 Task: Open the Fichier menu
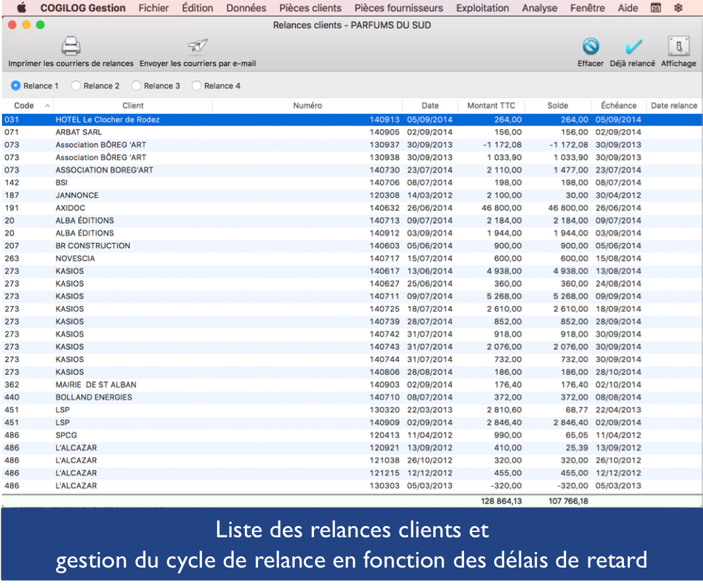(154, 8)
